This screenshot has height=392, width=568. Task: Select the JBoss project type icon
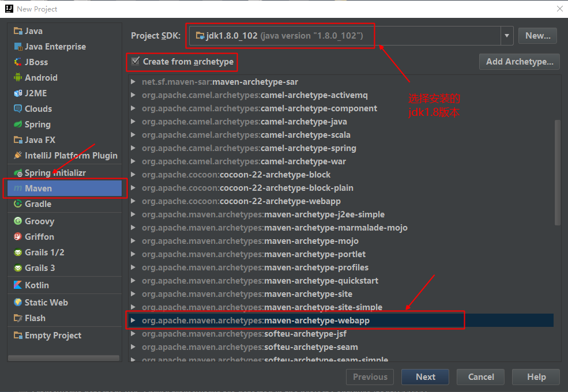click(x=18, y=62)
